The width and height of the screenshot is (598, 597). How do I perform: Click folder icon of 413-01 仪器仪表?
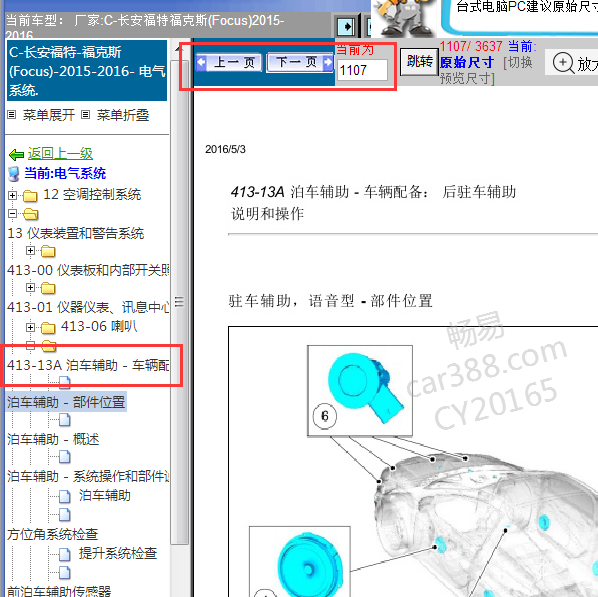[x=48, y=288]
